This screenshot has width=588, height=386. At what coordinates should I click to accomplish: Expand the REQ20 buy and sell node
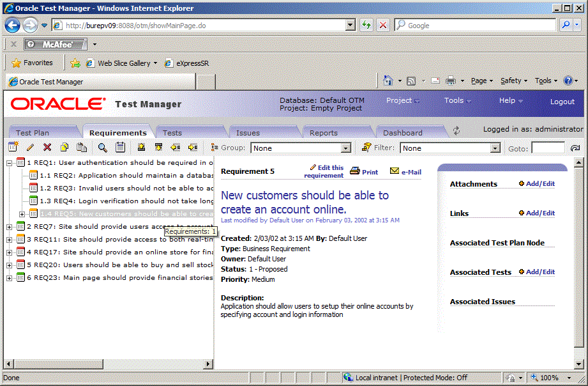pyautogui.click(x=10, y=265)
